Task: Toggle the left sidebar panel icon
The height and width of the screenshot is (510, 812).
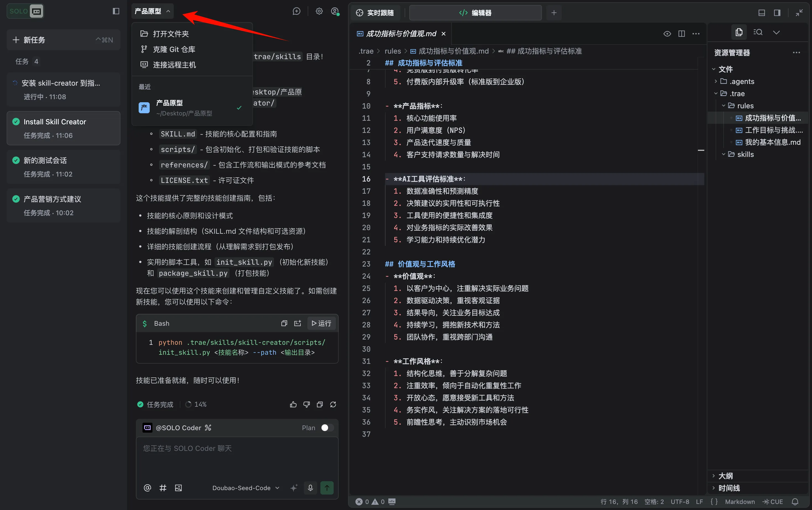Action: coord(116,12)
